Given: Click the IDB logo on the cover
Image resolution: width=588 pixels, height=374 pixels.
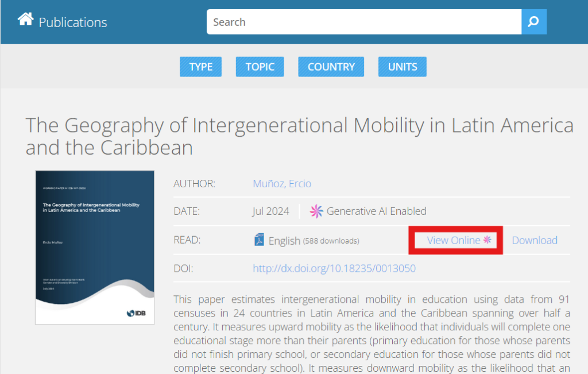Looking at the screenshot, I should coord(137,313).
